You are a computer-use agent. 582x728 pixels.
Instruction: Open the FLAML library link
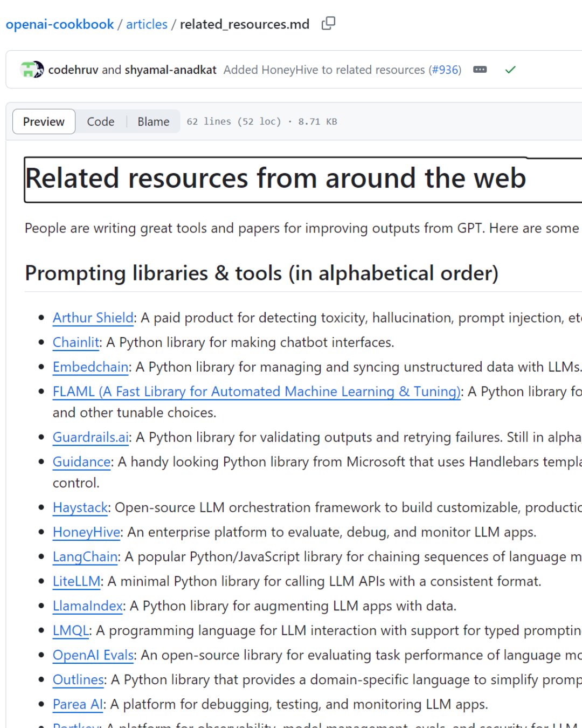tap(257, 392)
